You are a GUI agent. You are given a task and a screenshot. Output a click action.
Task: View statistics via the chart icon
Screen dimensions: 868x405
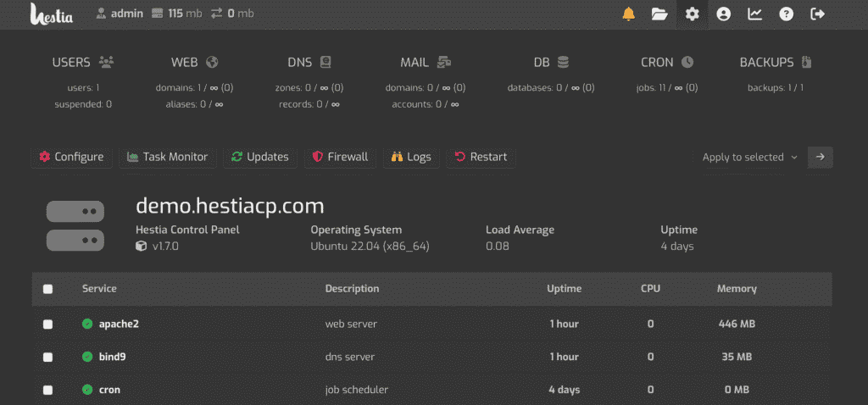(754, 14)
